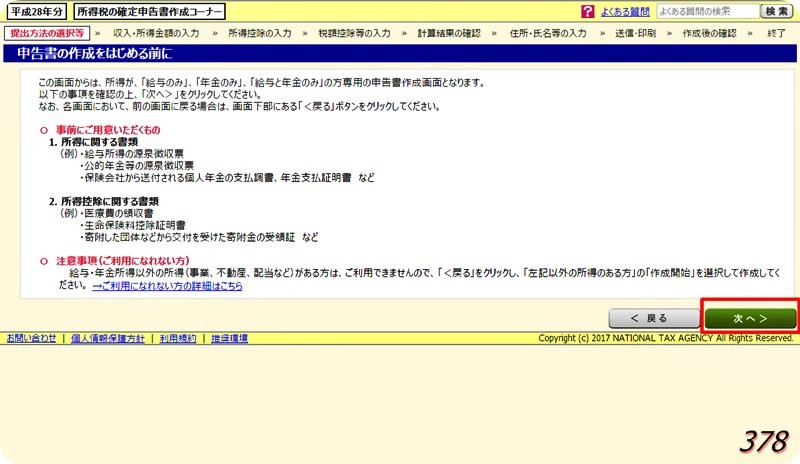Open the よくある質問 link
Viewport: 800px width, 464px height.
click(x=624, y=12)
